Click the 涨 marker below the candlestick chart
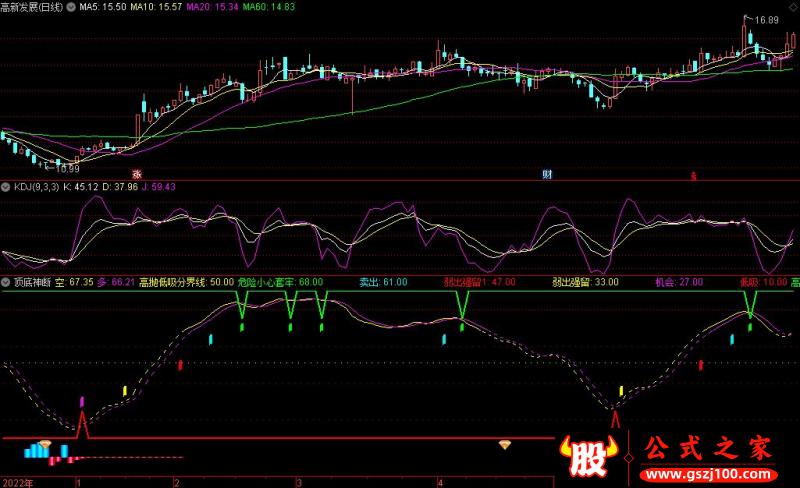 click(x=136, y=174)
